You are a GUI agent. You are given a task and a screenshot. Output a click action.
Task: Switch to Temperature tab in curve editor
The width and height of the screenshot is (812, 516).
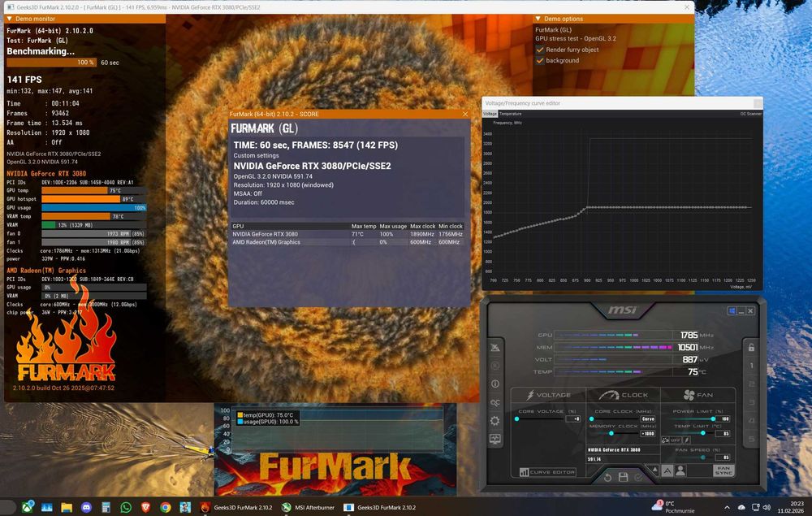tap(511, 114)
